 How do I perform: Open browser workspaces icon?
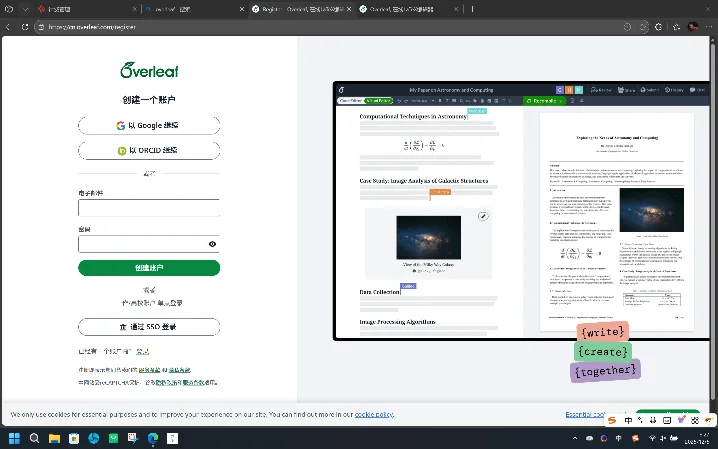[9, 9]
